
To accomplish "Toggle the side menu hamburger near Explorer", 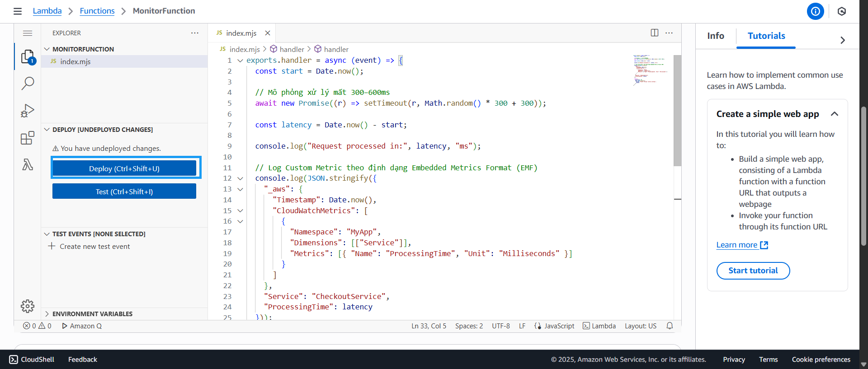I will point(28,33).
